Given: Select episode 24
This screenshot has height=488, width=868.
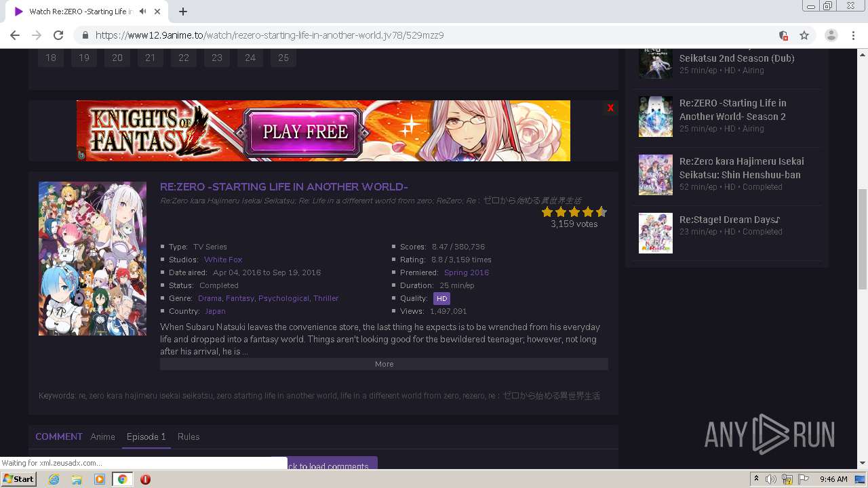Looking at the screenshot, I should [250, 58].
